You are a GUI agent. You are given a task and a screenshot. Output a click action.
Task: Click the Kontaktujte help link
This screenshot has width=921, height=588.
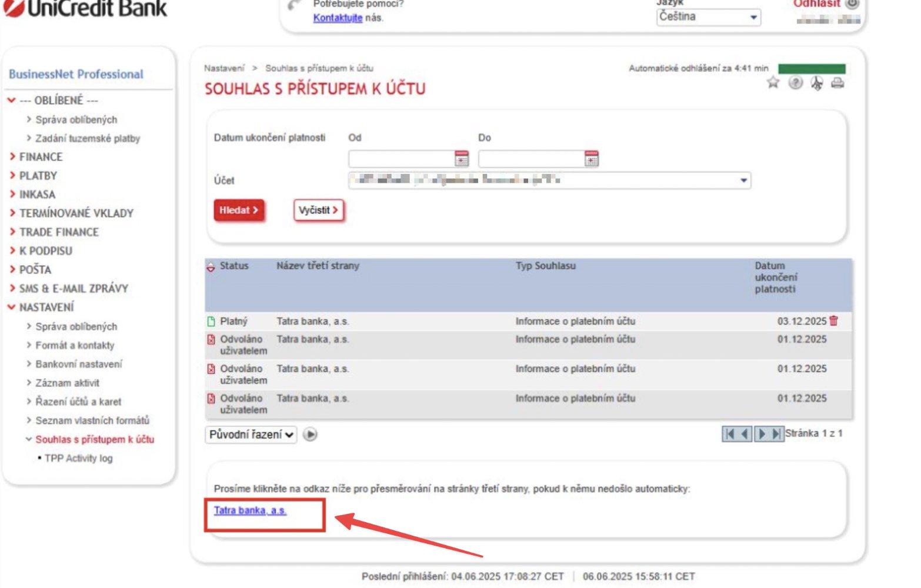338,18
